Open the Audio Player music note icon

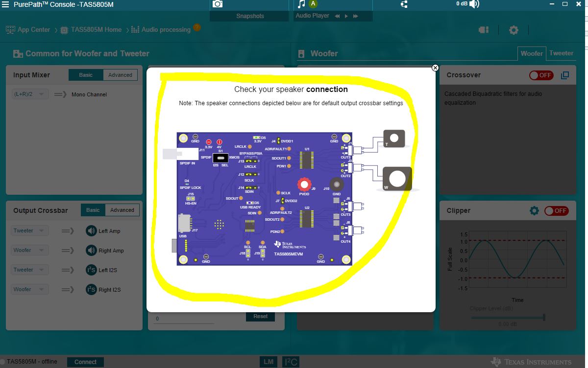[301, 4]
